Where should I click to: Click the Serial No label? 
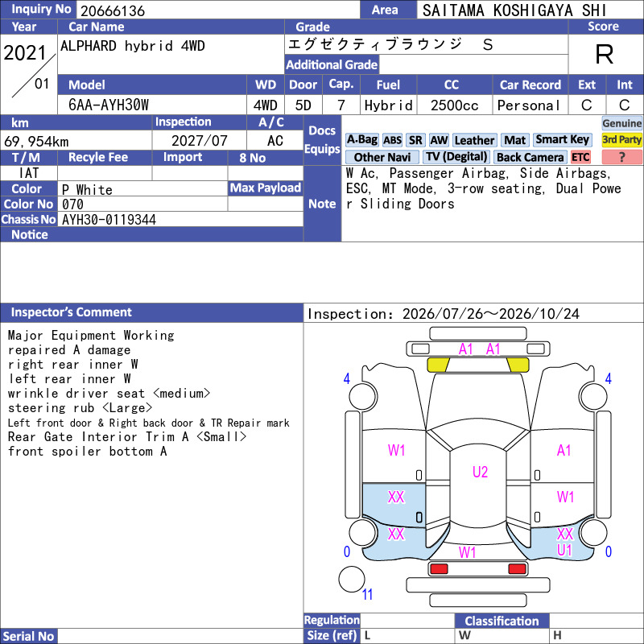[28, 636]
